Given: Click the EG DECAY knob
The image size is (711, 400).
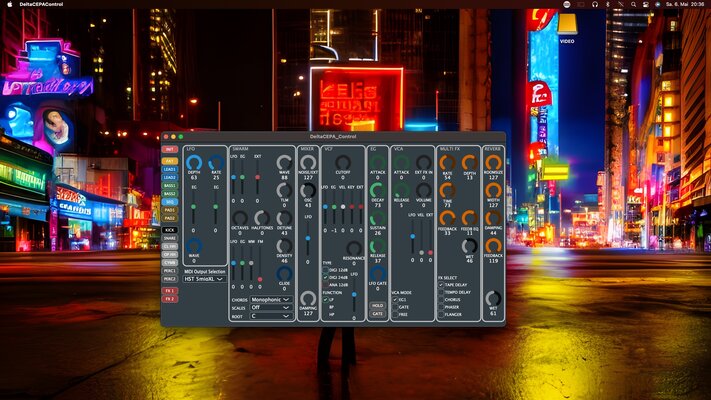Looking at the screenshot, I should 377,190.
